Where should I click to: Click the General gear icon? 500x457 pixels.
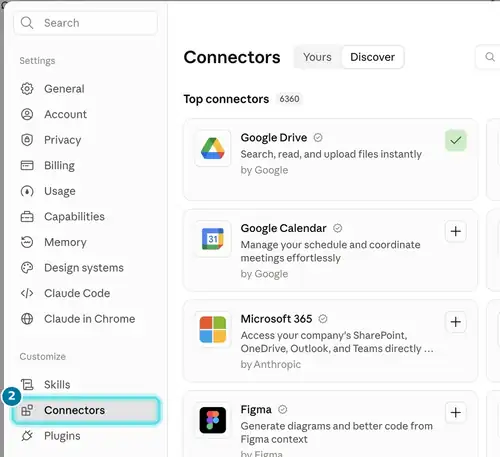27,89
